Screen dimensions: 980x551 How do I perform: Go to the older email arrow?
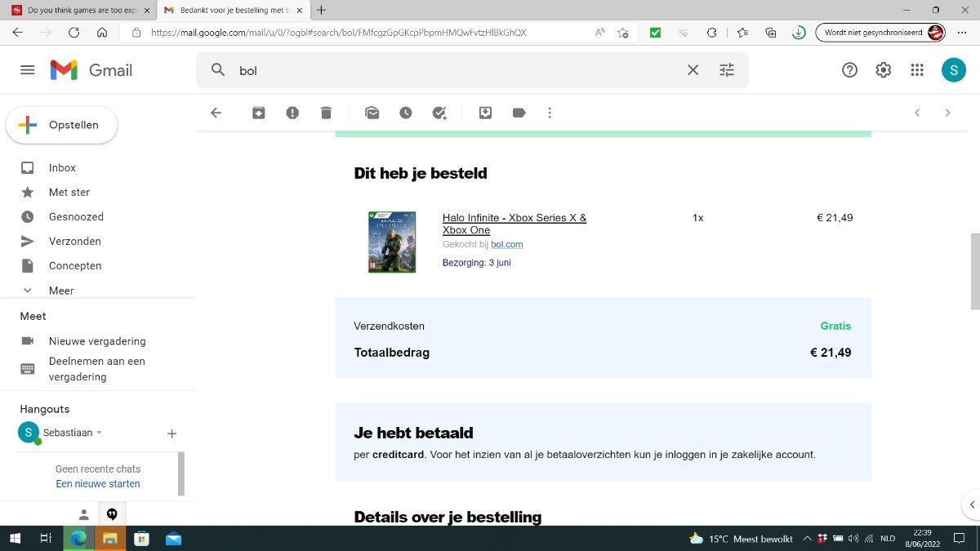(x=948, y=113)
